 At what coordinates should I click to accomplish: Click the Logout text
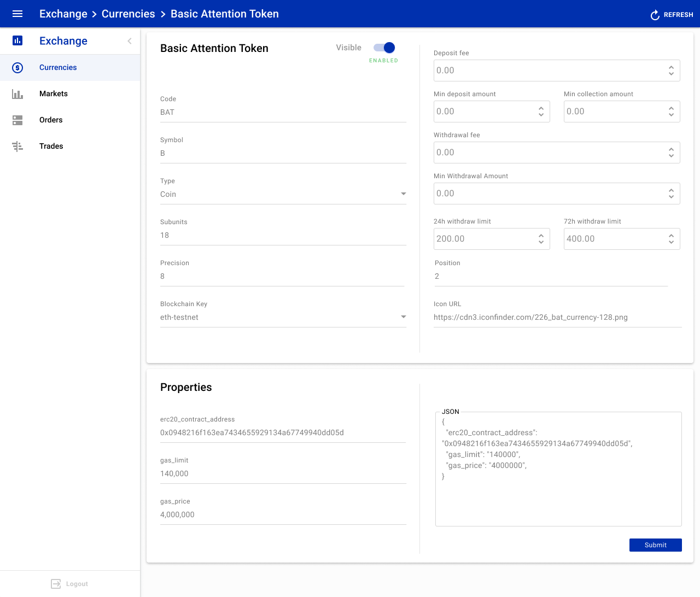coord(77,584)
